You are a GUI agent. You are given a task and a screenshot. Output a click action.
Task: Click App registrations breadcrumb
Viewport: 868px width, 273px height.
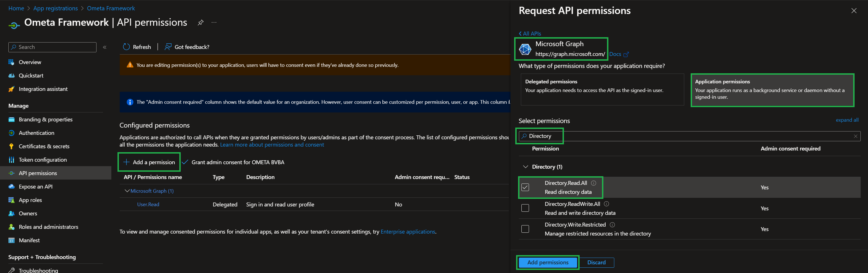tap(56, 8)
